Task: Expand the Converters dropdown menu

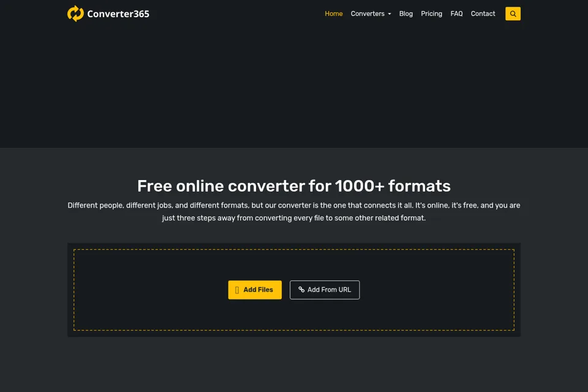Action: (371, 14)
